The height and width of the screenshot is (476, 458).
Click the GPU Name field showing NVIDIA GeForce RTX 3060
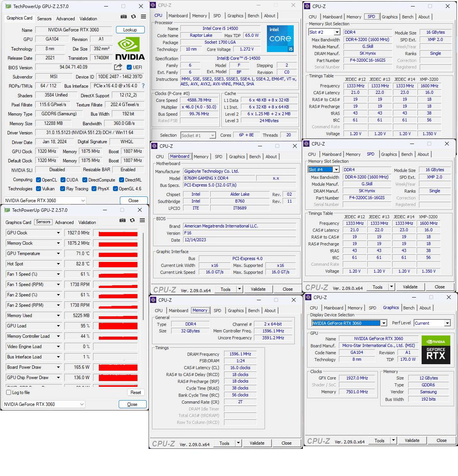(74, 30)
